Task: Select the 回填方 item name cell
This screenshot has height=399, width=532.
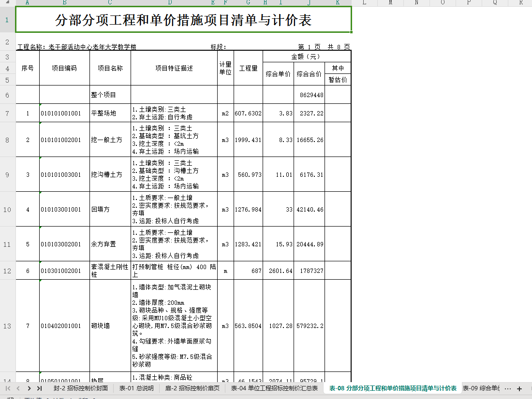Action: click(110, 210)
